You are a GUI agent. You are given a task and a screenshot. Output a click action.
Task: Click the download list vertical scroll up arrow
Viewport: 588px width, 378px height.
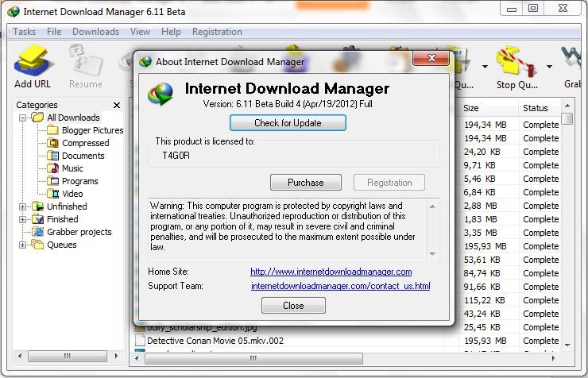[568, 106]
